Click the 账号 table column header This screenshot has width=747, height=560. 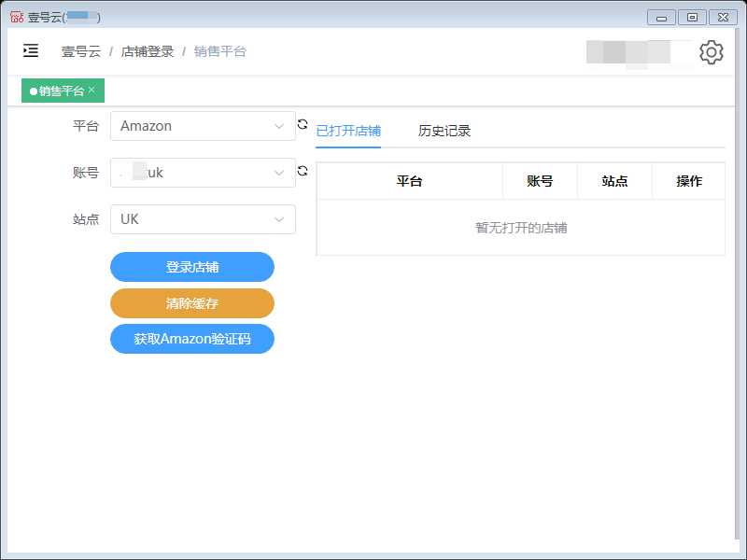coord(540,181)
